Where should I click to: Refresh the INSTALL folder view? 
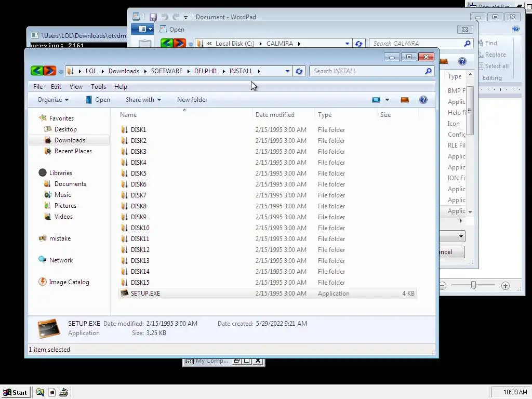pyautogui.click(x=299, y=71)
